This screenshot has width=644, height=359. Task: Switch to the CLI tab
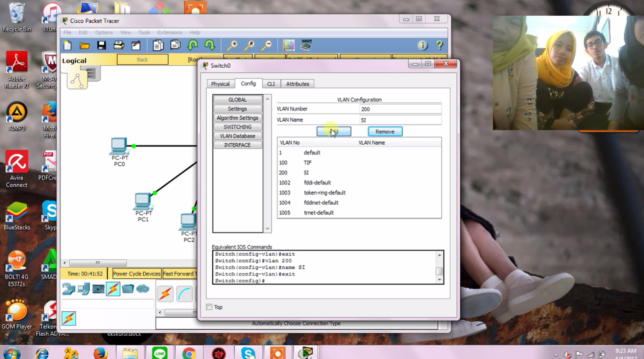[x=271, y=84]
